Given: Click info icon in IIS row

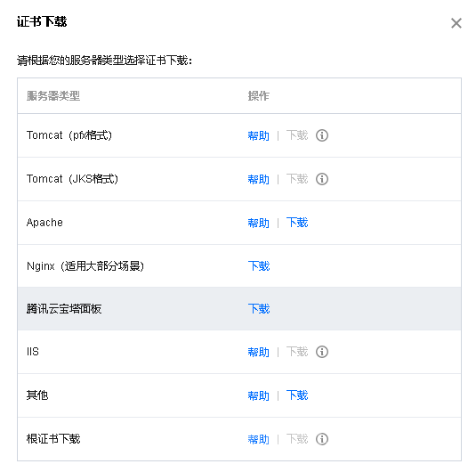Looking at the screenshot, I should [322, 352].
